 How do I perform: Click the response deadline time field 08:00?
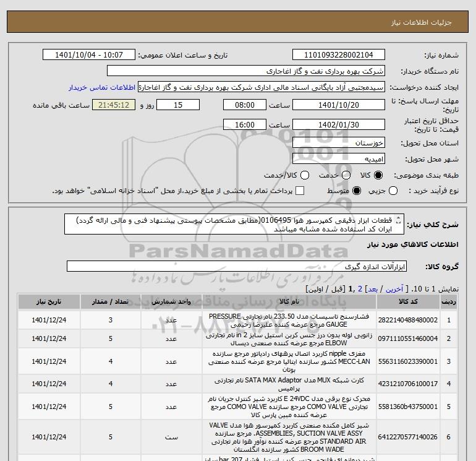(x=245, y=105)
